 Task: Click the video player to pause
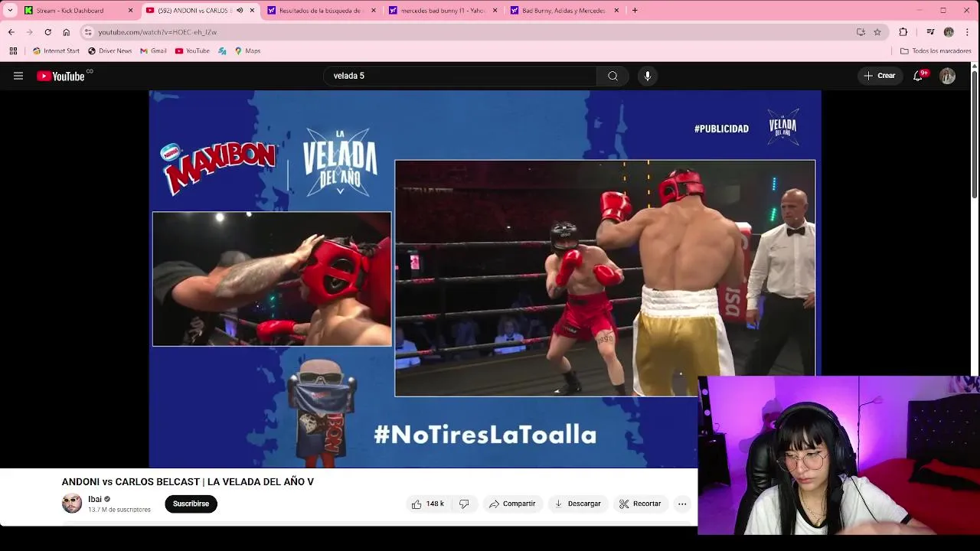click(485, 279)
